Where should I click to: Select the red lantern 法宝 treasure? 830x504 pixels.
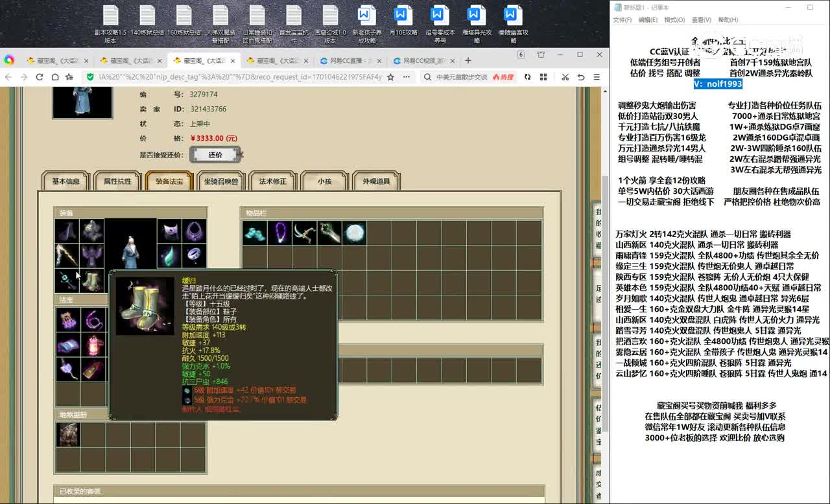[92, 345]
